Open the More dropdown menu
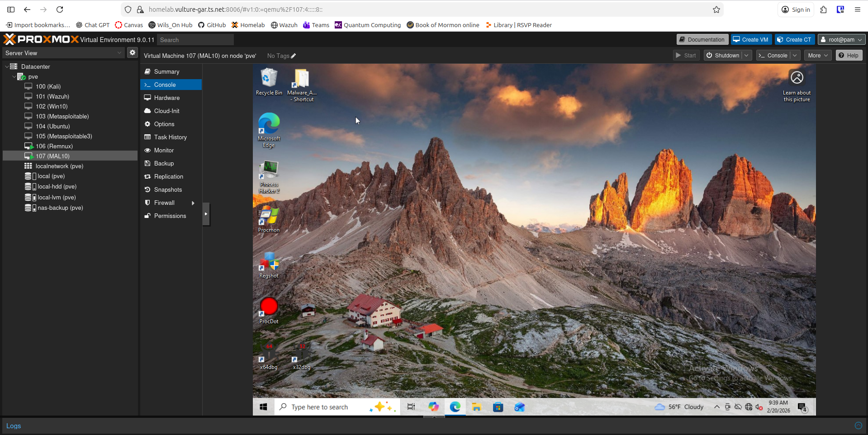Screen dimensions: 868x435 (x=818, y=55)
